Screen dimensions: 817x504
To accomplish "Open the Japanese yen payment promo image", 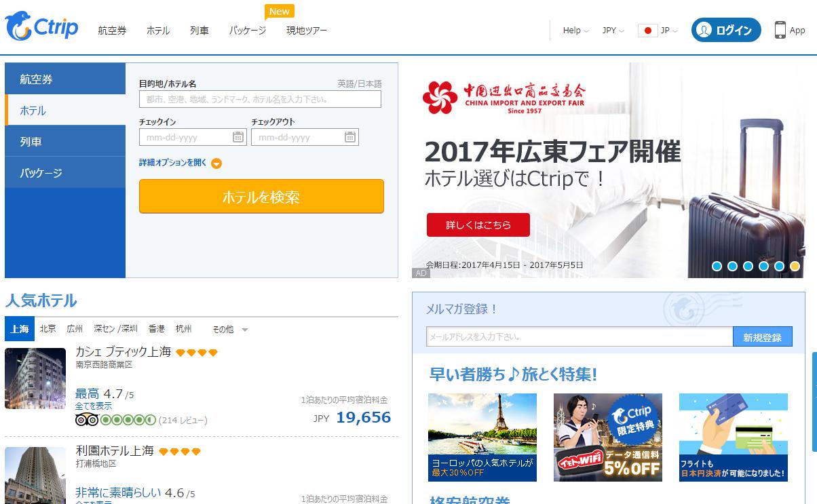I will (x=734, y=437).
